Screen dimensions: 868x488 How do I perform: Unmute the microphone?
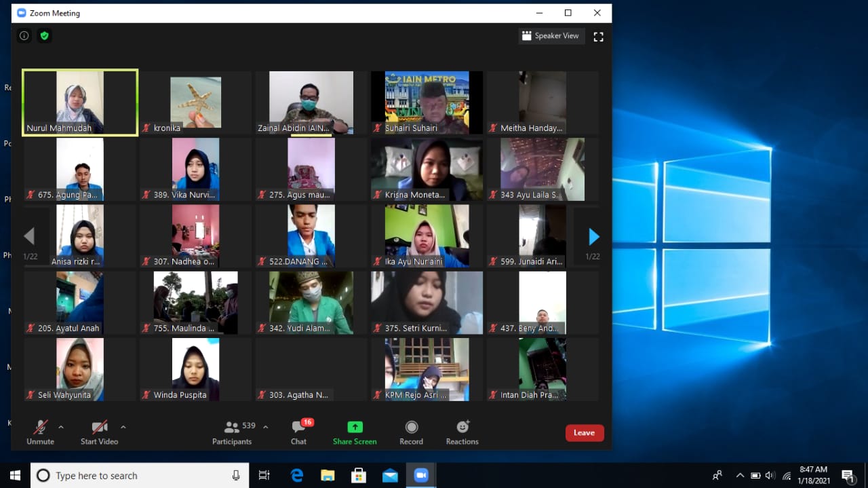tap(41, 432)
